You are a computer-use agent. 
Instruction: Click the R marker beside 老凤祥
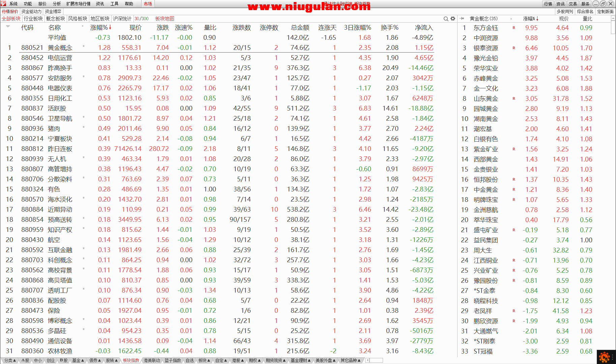[x=514, y=311]
